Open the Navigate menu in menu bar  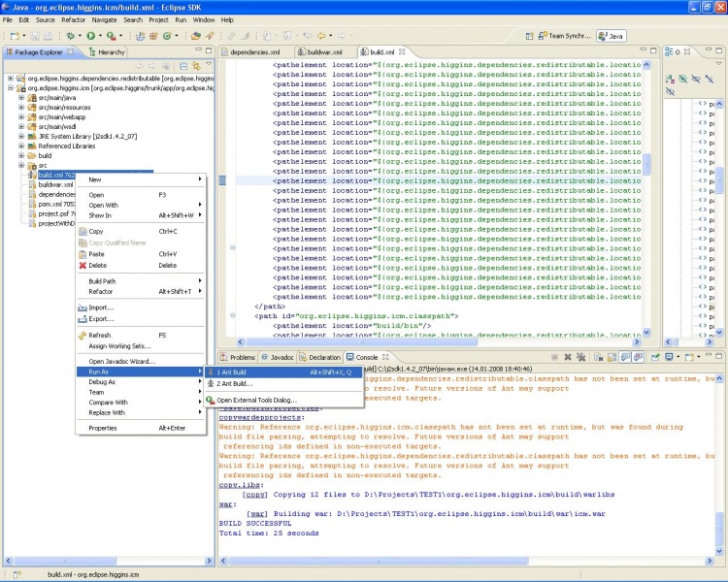105,20
